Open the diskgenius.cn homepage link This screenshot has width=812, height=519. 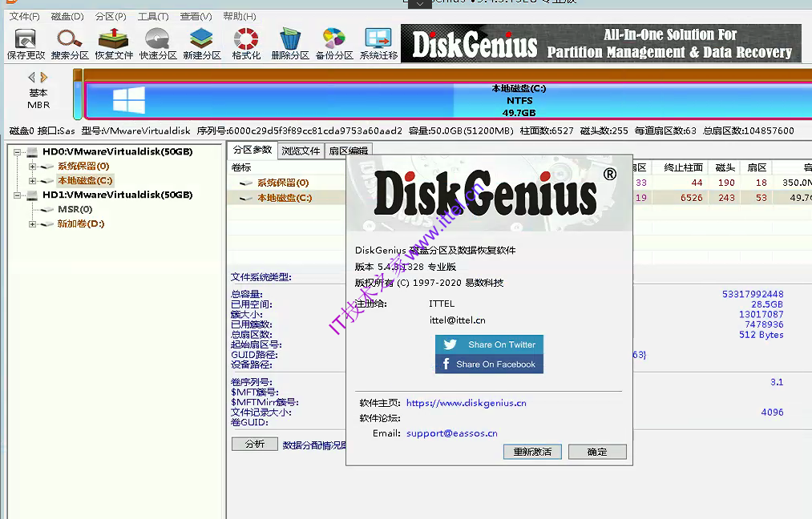[x=466, y=403]
